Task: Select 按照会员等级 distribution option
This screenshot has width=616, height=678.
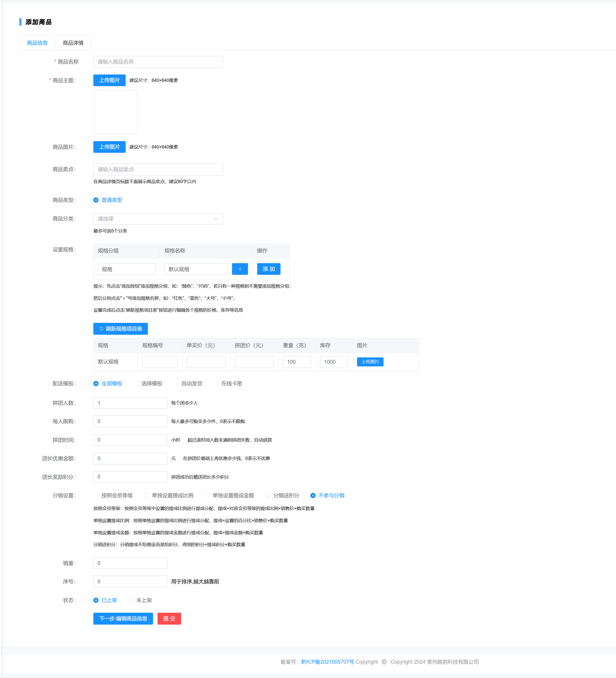Action: [x=96, y=495]
